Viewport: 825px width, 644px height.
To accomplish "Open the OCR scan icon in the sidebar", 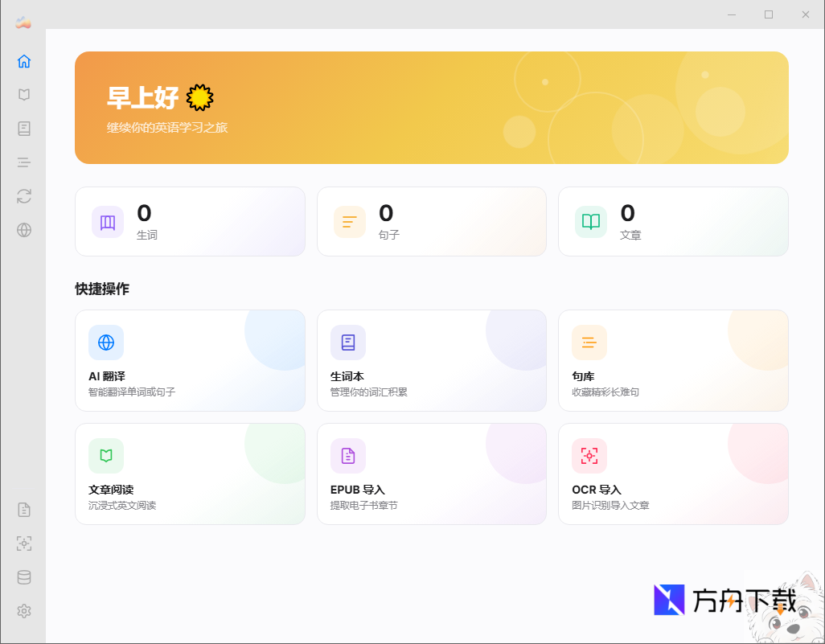I will pyautogui.click(x=23, y=544).
